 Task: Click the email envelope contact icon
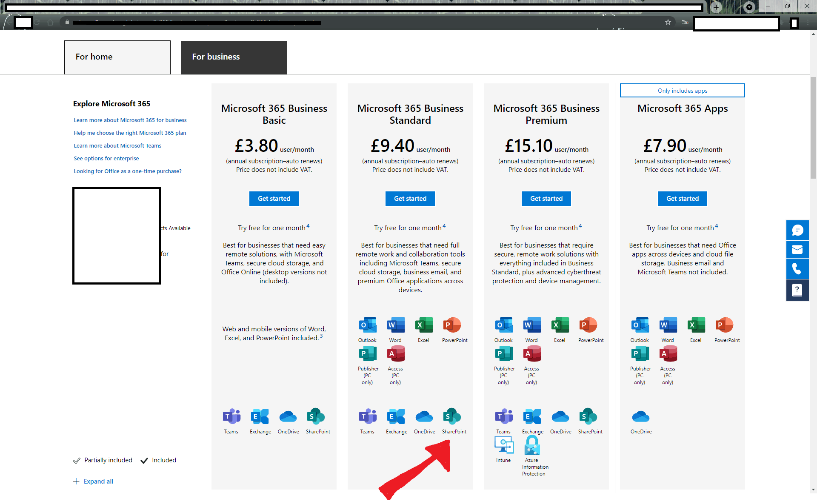pos(797,250)
